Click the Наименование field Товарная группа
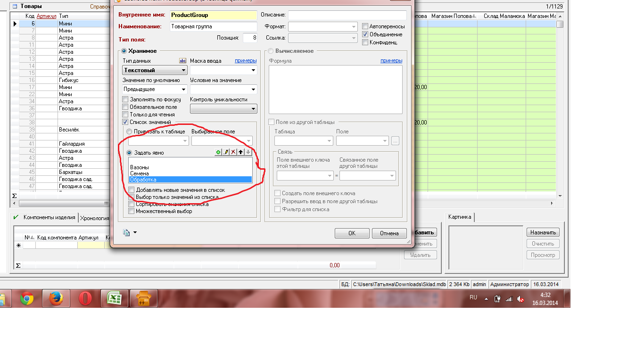The height and width of the screenshot is (362, 644). click(214, 27)
